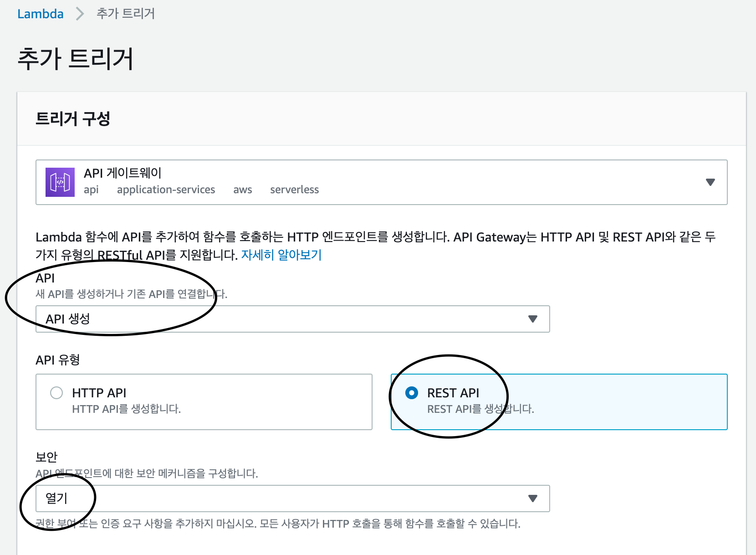
Task: Open the 보안 열기 dropdown
Action: [293, 498]
